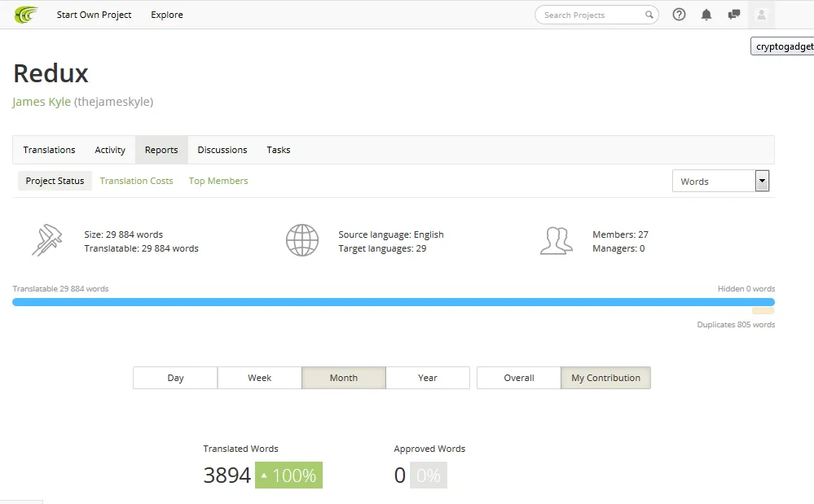The image size is (814, 504).
Task: Click 'Managers: 0' text
Action: tap(618, 249)
